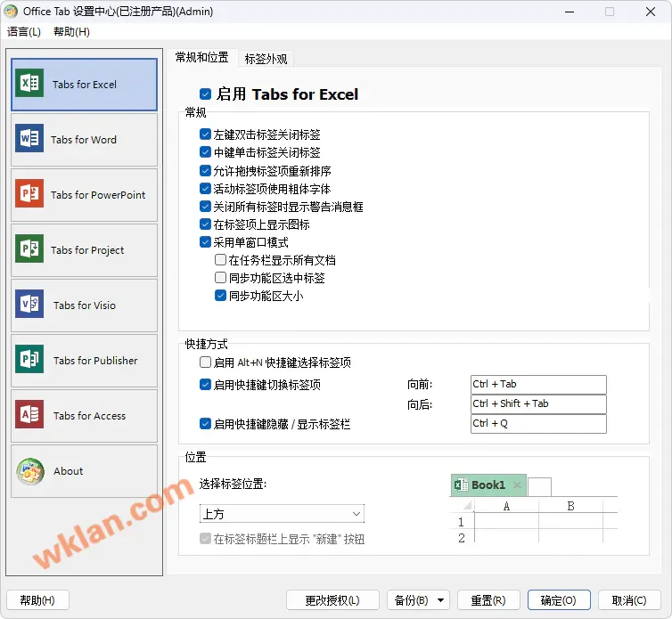The height and width of the screenshot is (619, 672).
Task: Click the 帮助(H) button at bottom left
Action: tap(37, 600)
